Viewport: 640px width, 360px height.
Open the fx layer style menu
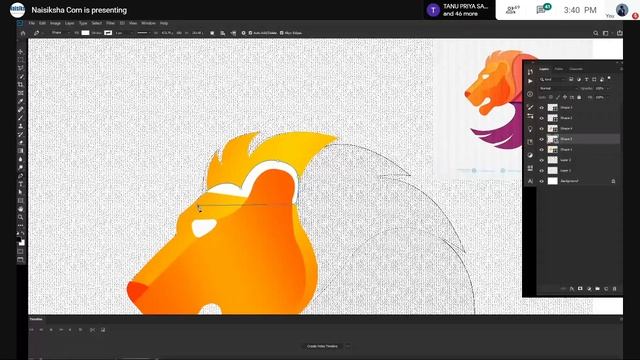tap(572, 289)
